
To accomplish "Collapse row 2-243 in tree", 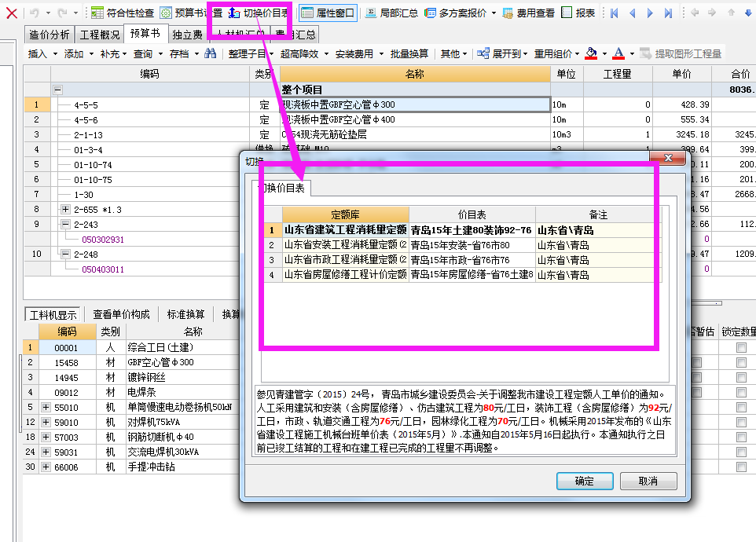I will click(x=65, y=224).
